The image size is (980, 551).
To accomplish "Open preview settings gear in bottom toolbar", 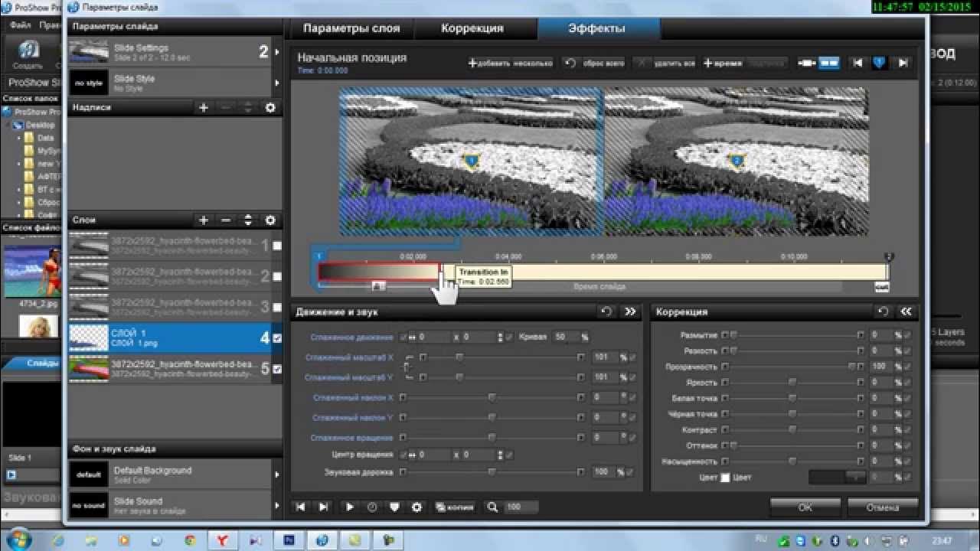I will [416, 507].
